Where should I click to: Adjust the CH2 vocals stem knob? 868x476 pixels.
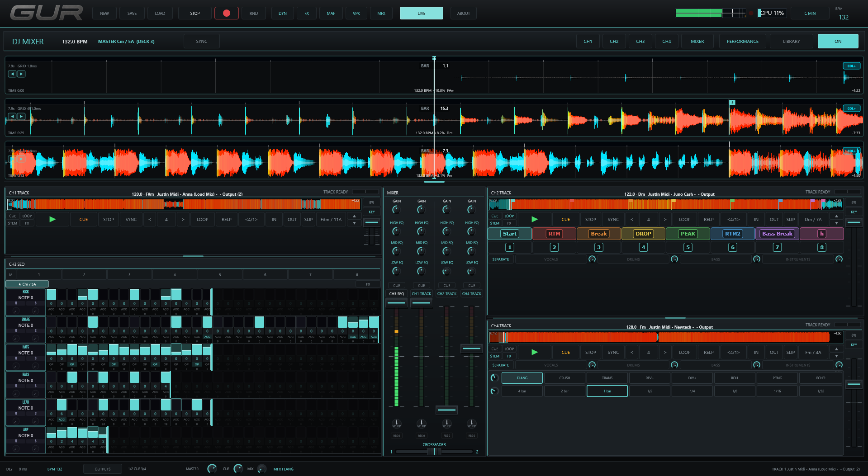592,259
